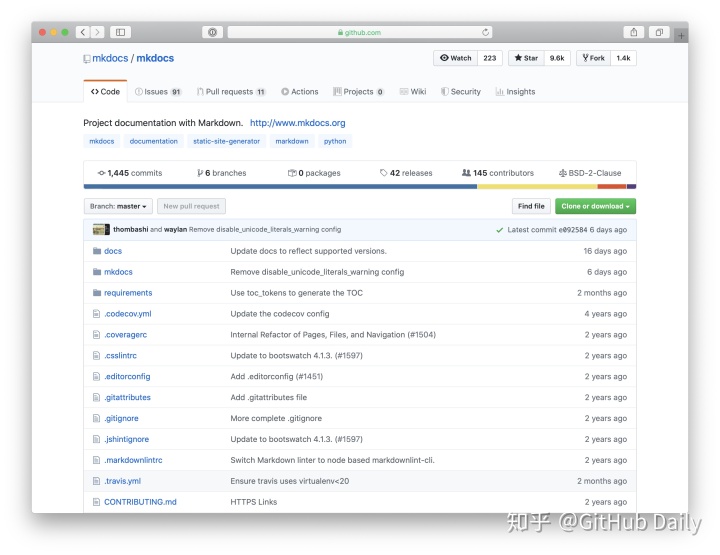Screen dimensions: 720x555
Task: Open the CONTRIBUTING.md file
Action: [140, 502]
